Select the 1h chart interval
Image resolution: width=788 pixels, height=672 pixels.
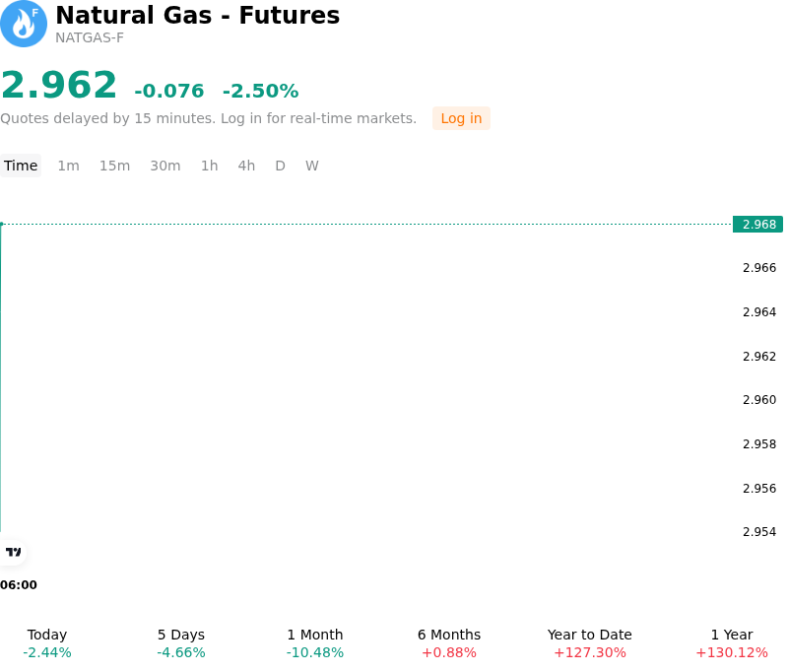(210, 166)
